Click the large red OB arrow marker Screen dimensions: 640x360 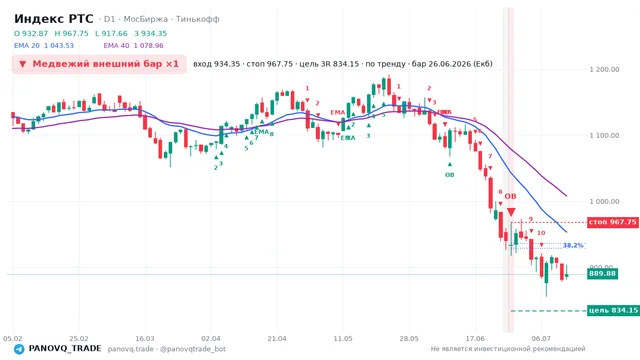(x=511, y=212)
